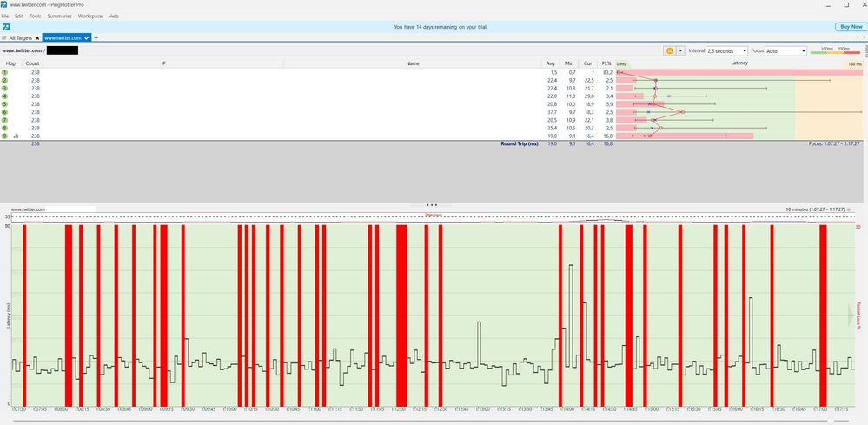This screenshot has height=425, width=868.
Task: Open the File menu
Action: pos(5,16)
